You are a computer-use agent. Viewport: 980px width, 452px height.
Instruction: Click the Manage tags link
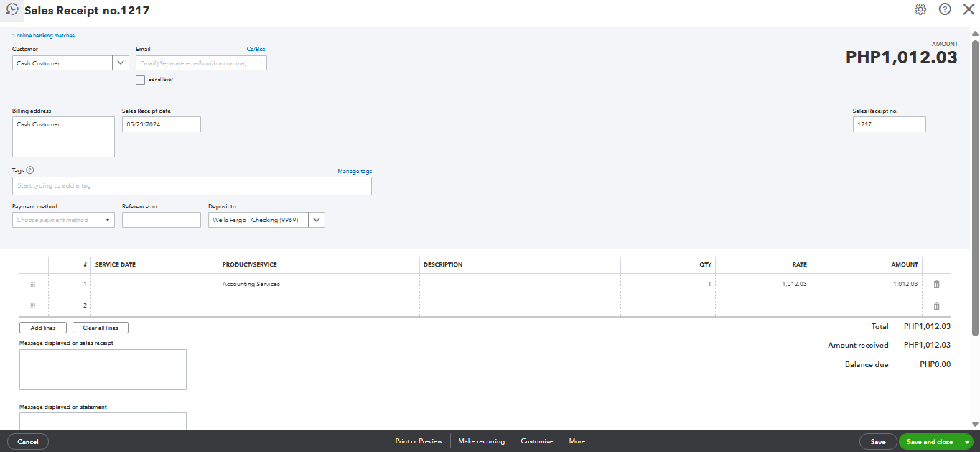355,171
